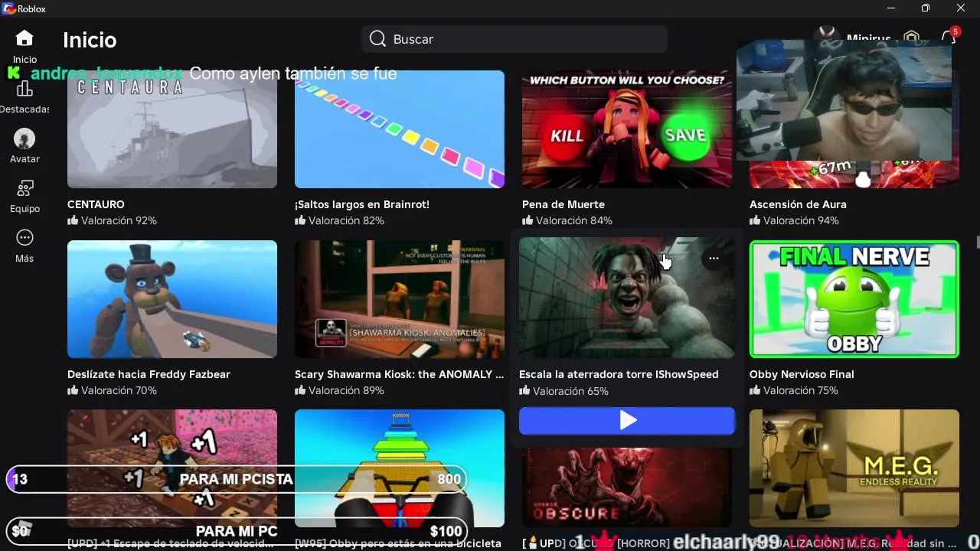Click the Inicio page heading

coord(90,40)
